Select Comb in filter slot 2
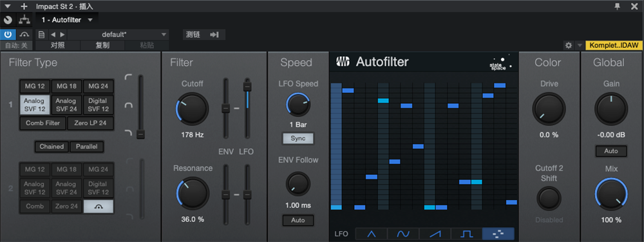 pos(35,207)
